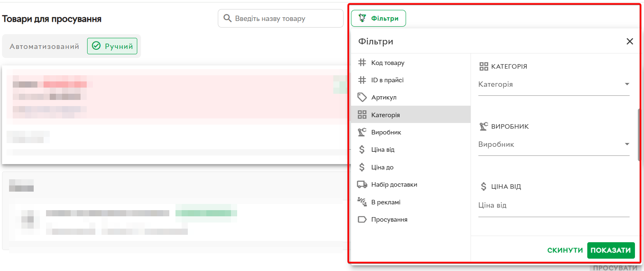Click the label icon beside Просування
The height and width of the screenshot is (271, 644).
(x=362, y=220)
